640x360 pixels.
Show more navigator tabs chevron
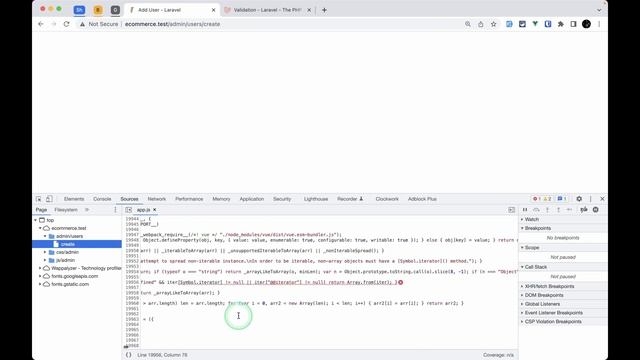87,210
